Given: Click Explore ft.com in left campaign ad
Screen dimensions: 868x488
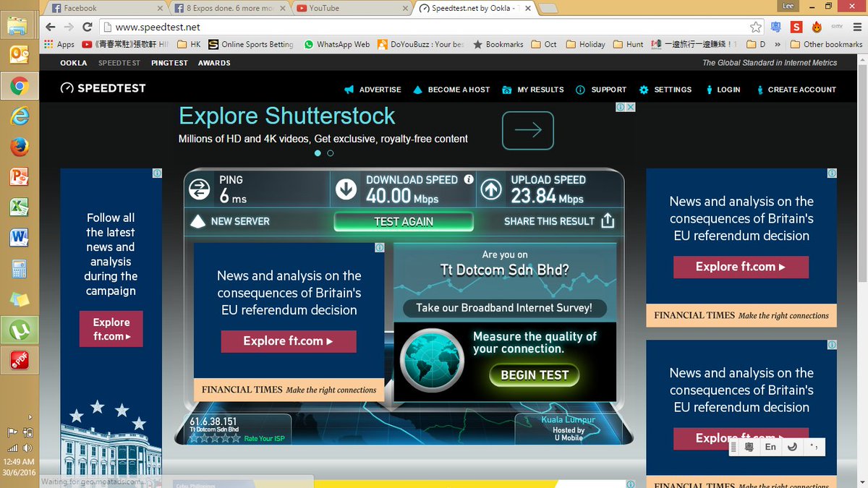Looking at the screenshot, I should [111, 329].
